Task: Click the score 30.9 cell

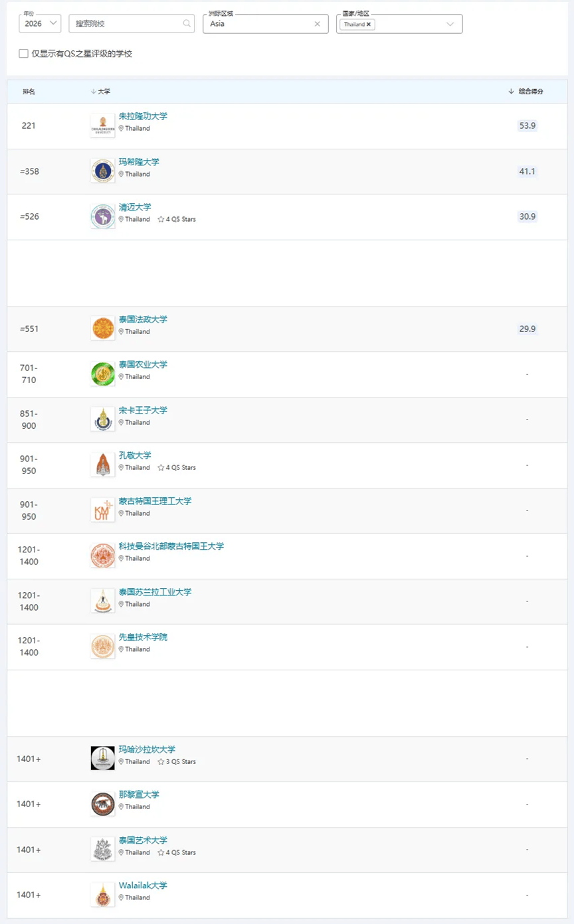Action: point(527,216)
